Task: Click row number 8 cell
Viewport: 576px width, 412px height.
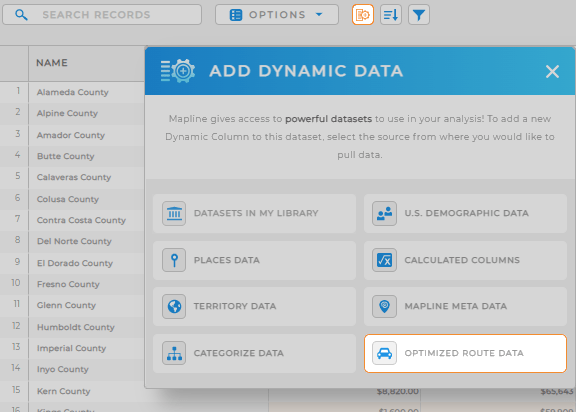Action: pyautogui.click(x=14, y=241)
